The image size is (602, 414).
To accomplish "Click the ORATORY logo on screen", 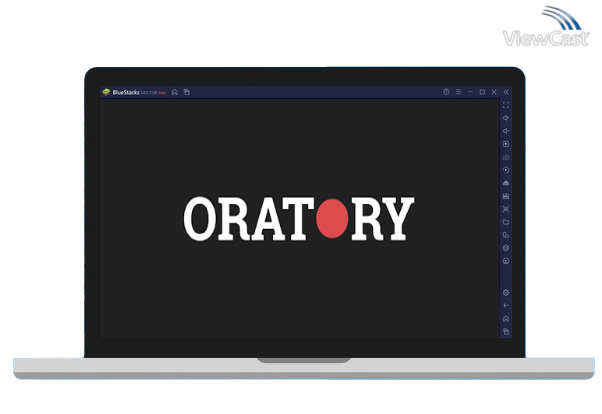I will pyautogui.click(x=299, y=219).
